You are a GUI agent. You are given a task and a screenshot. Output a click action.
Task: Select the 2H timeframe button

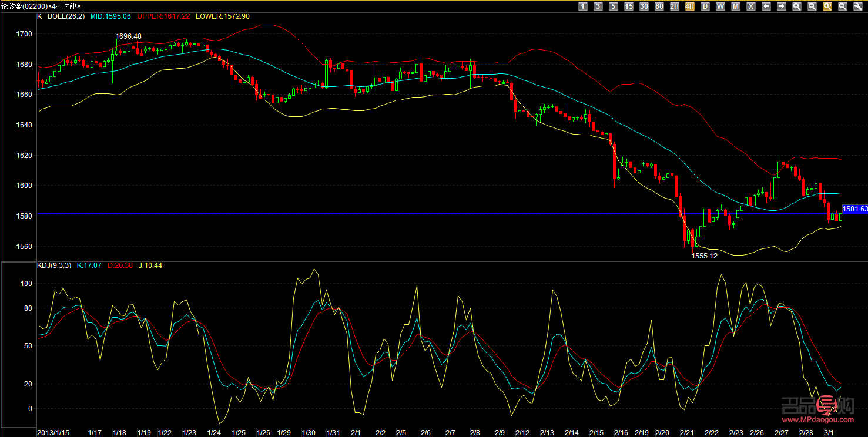point(674,6)
